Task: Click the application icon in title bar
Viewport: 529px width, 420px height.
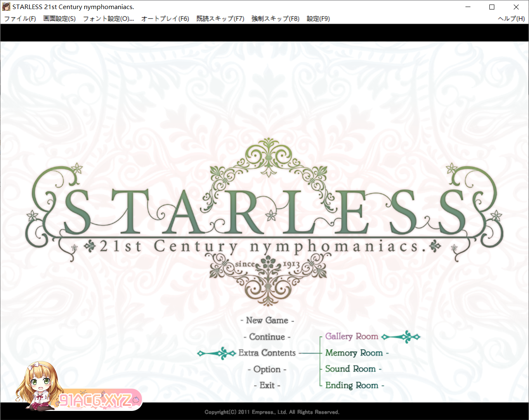Action: pyautogui.click(x=6, y=7)
